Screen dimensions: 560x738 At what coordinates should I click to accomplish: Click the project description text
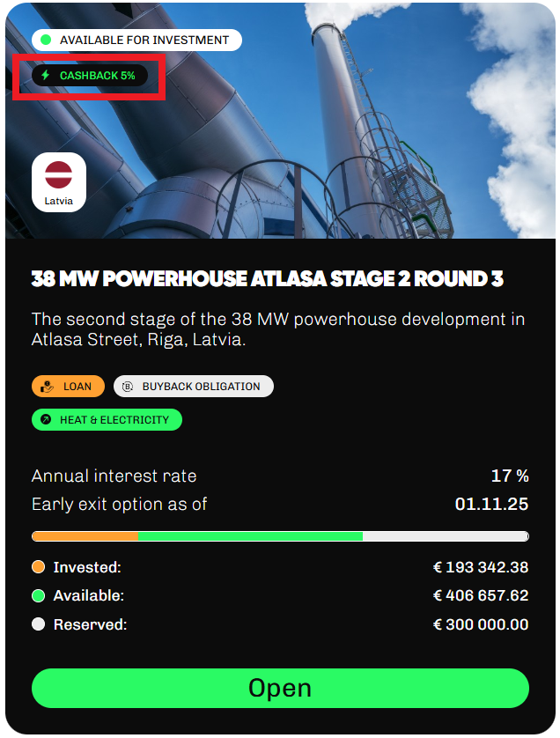(x=278, y=329)
